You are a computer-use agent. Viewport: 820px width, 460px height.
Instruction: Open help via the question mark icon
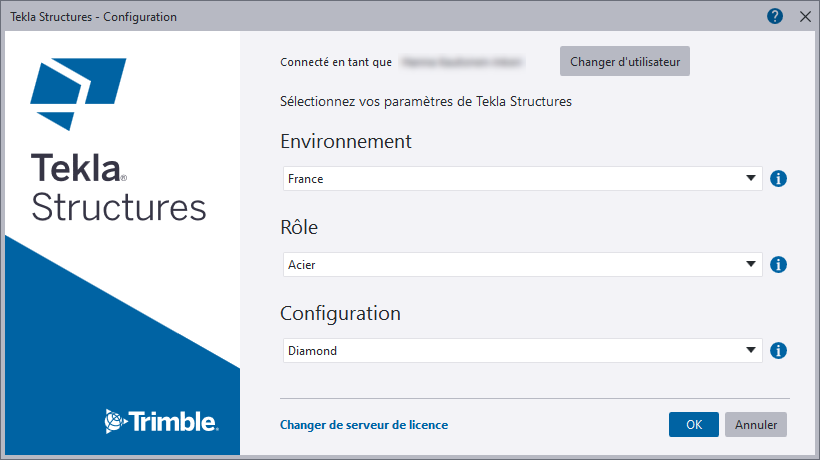(x=775, y=16)
